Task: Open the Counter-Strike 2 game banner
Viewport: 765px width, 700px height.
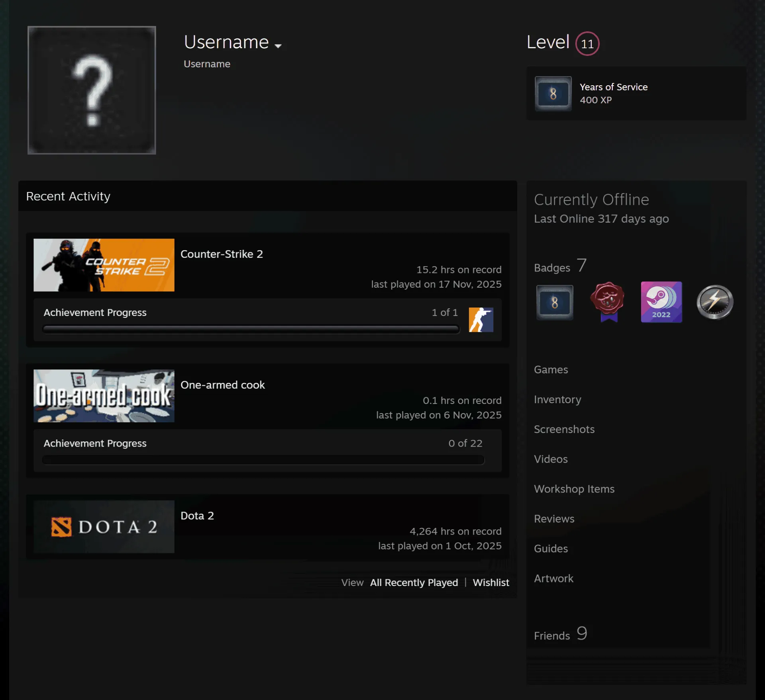Action: point(104,265)
